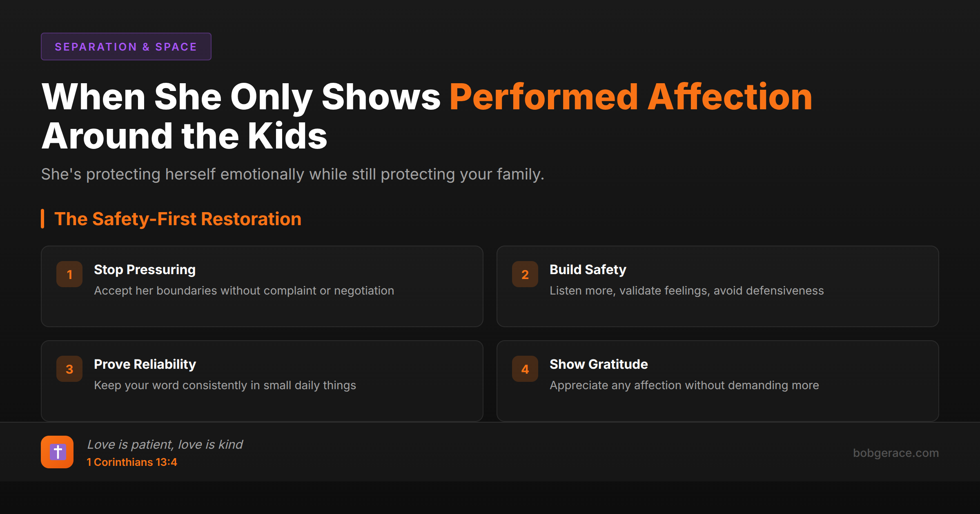
Task: Select the Prove Reliability card title
Action: click(145, 364)
